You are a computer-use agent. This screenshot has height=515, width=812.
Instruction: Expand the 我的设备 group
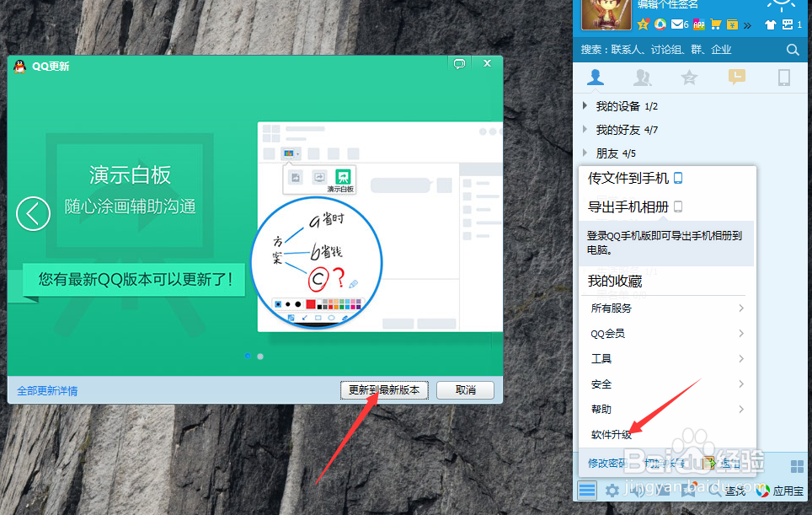click(585, 105)
